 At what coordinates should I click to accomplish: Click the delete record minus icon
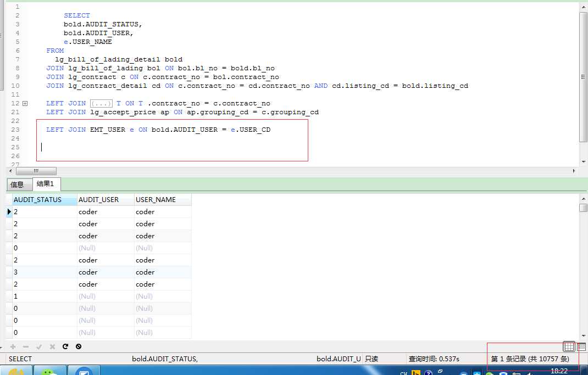26,346
